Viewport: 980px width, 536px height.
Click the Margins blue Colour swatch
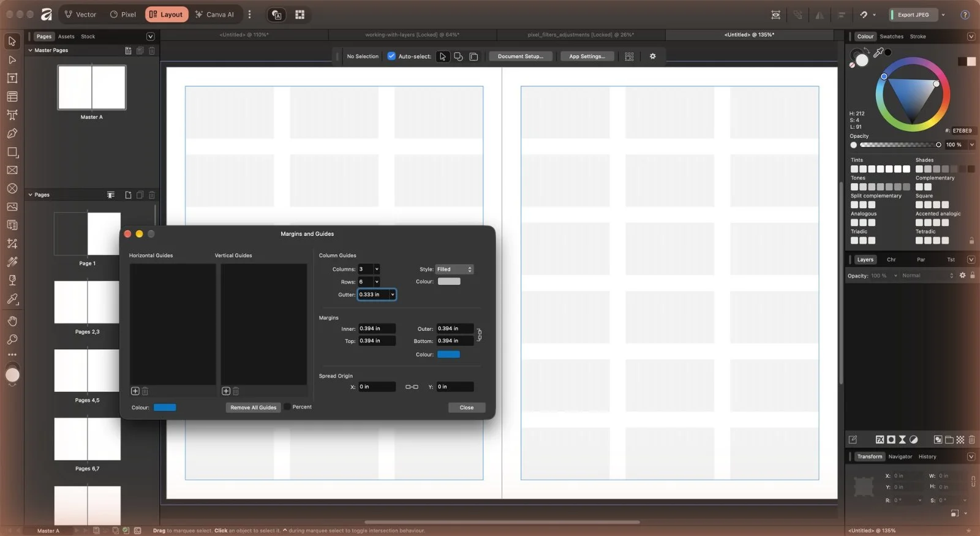(448, 354)
